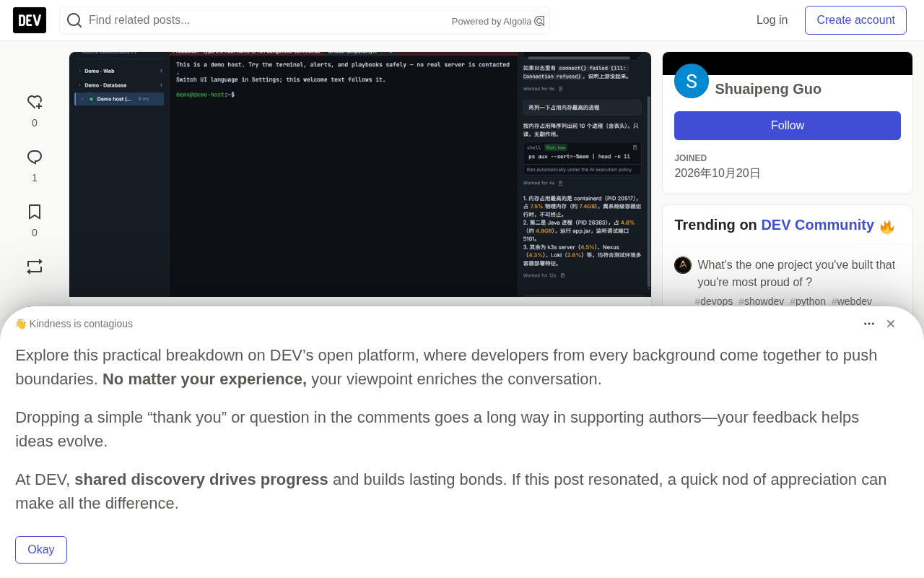Open Shuaipeng Guo's profile name link
Image resolution: width=924 pixels, height=578 pixels.
pos(768,89)
